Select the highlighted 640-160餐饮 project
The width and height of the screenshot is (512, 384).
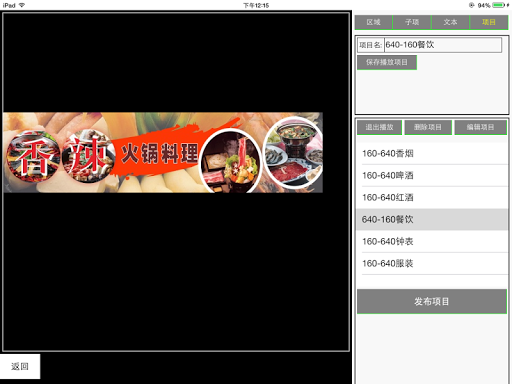(432, 220)
